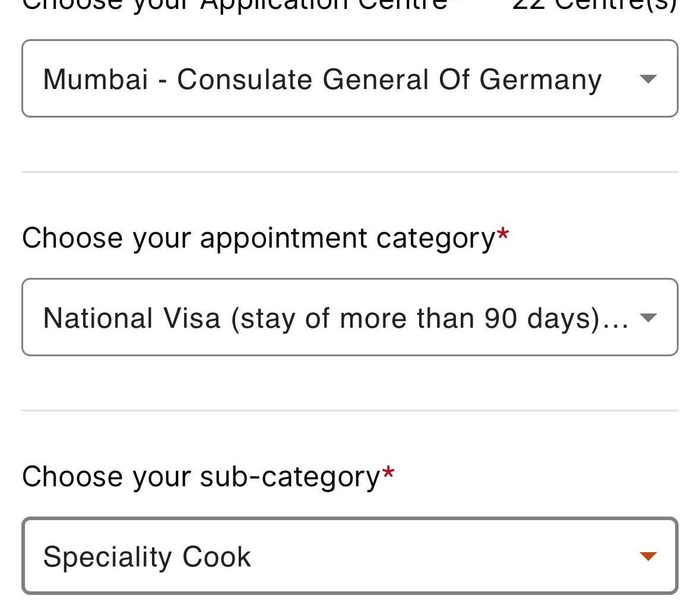This screenshot has height=608, width=700.
Task: Click the orange arrow in the Speciality Cook field
Action: (x=648, y=556)
